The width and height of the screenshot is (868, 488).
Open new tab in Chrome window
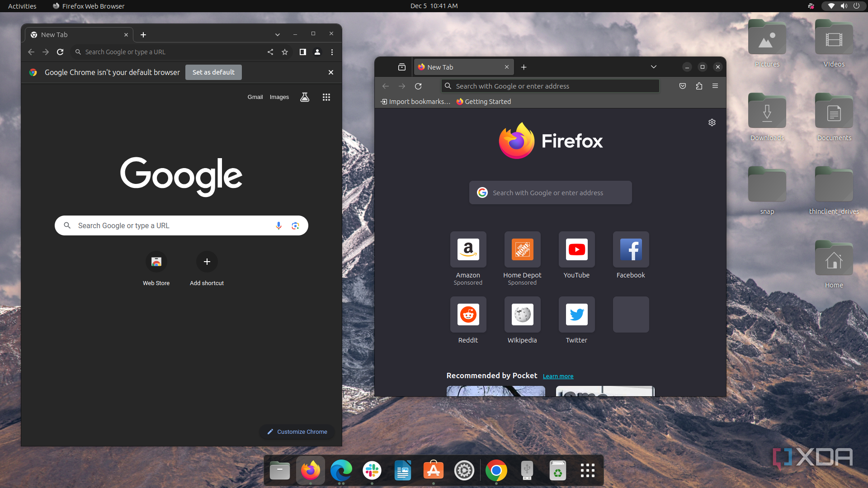point(143,35)
